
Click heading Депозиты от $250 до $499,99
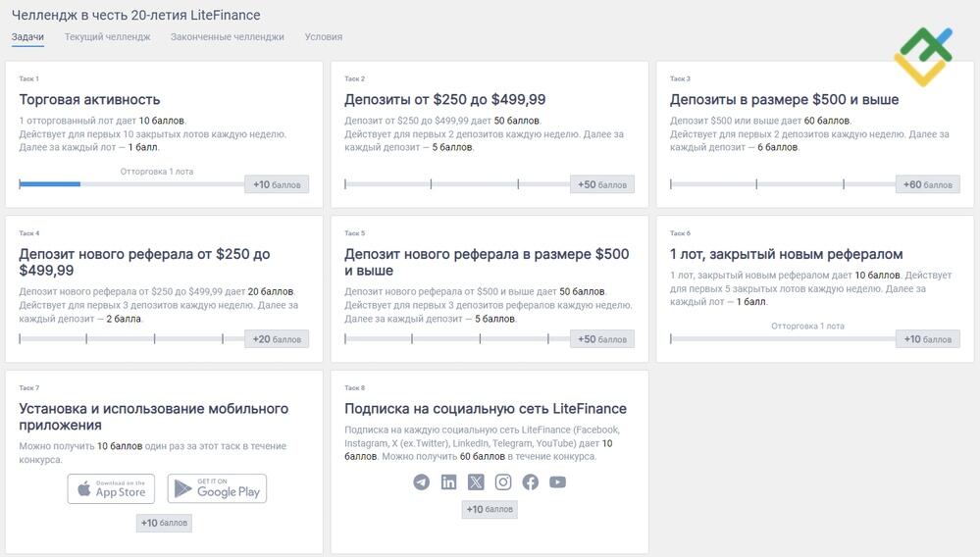[445, 99]
